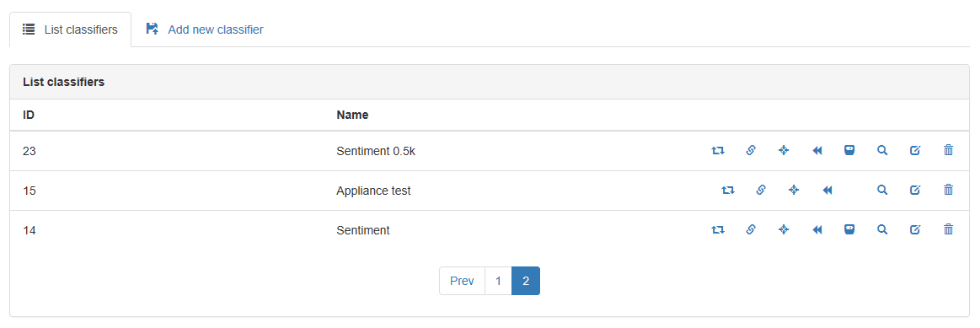Click chain link icon for Sentiment 0.5k

click(x=751, y=150)
